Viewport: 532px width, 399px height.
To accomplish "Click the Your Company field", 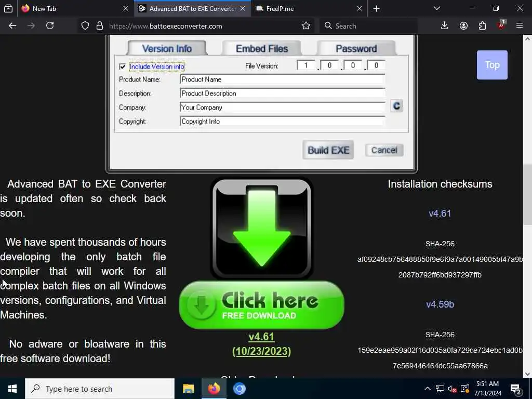I will click(282, 107).
